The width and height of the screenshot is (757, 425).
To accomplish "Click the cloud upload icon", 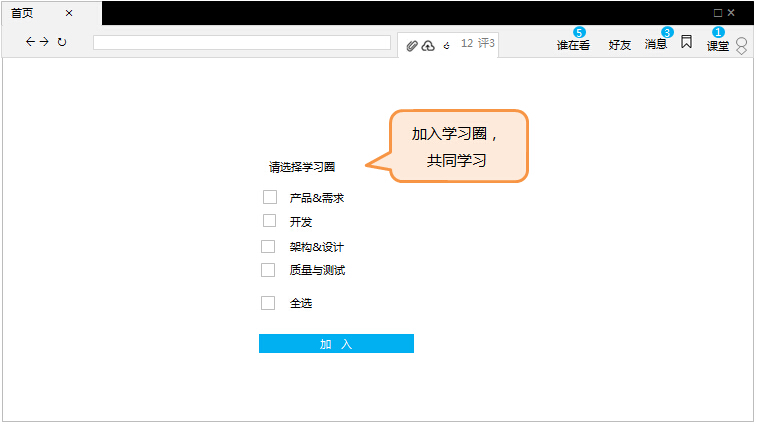I will [x=428, y=45].
